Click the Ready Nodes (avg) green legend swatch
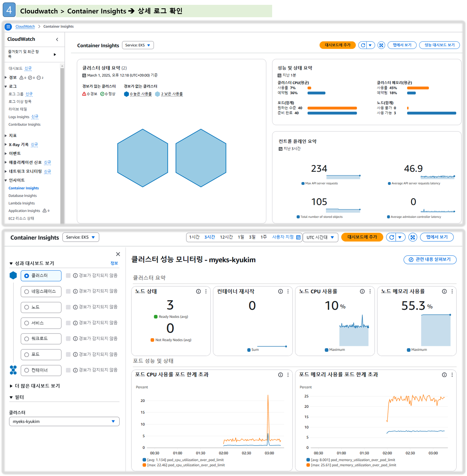 156,317
